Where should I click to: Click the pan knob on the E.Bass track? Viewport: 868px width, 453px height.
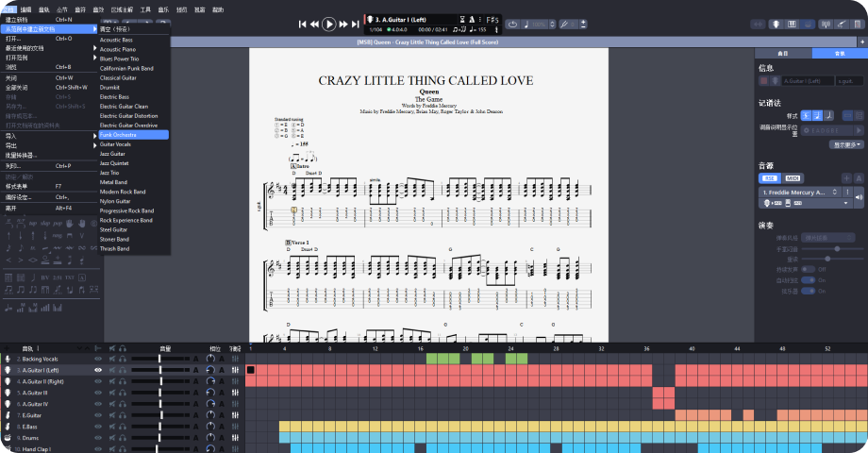210,427
